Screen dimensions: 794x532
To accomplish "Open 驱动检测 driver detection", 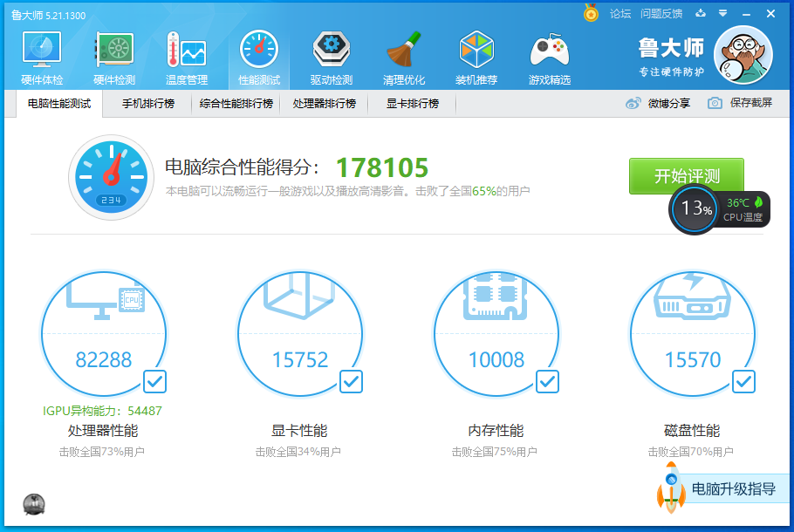I will coord(332,58).
